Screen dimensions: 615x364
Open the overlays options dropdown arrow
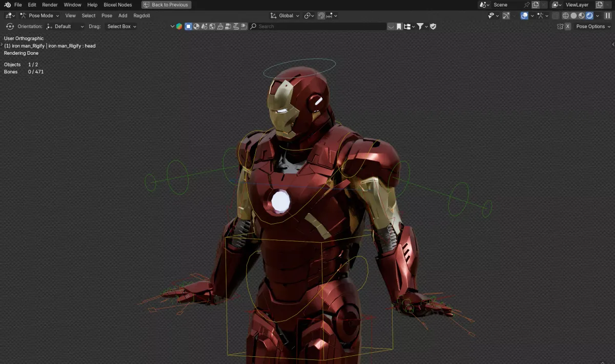[532, 16]
